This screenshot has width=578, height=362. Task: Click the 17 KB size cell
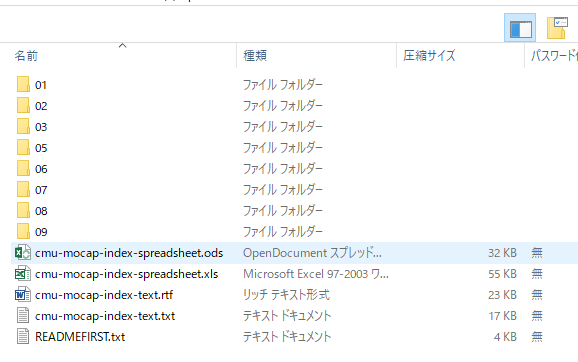click(502, 316)
